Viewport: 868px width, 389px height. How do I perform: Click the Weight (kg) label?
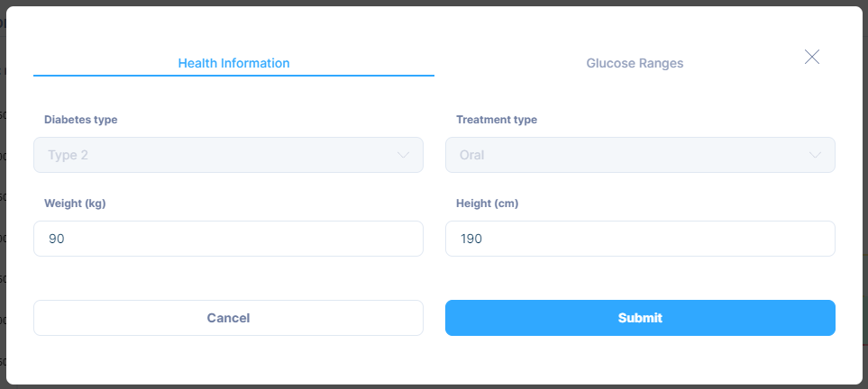point(75,204)
